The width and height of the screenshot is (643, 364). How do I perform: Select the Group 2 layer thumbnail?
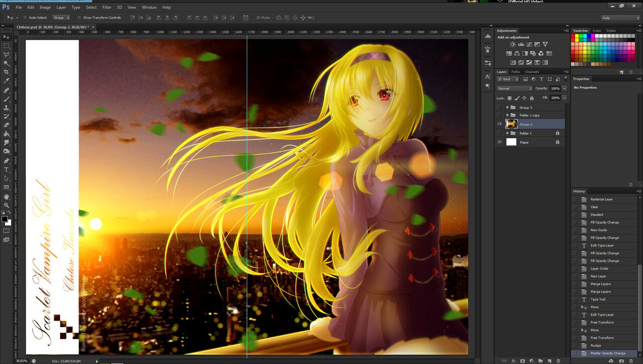coord(511,124)
